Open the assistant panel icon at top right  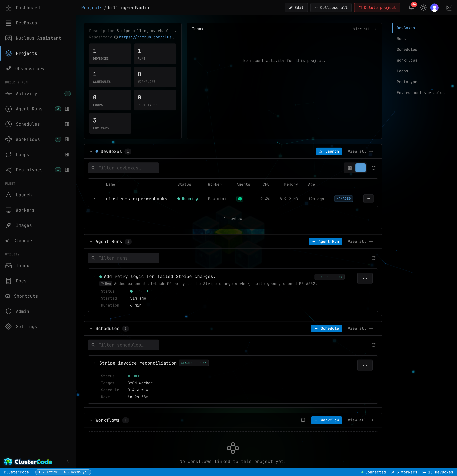point(450,8)
